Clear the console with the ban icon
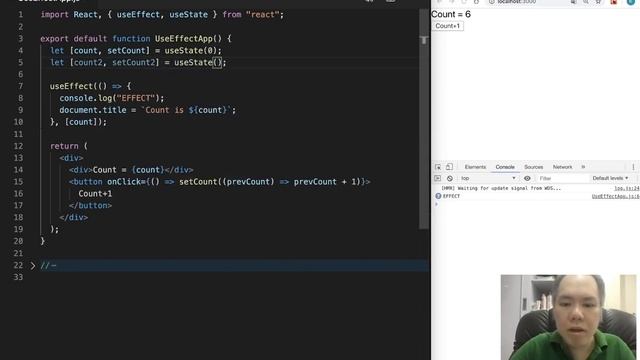The image size is (640, 360). coord(449,178)
